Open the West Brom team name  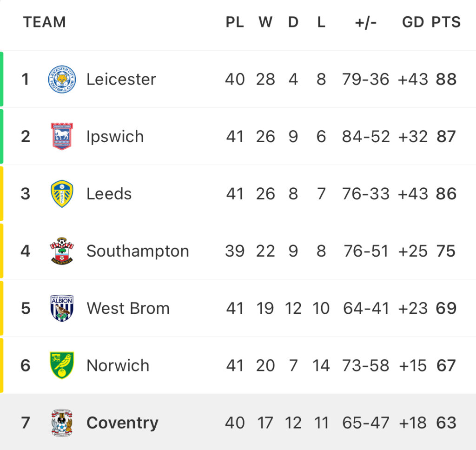pos(128,308)
